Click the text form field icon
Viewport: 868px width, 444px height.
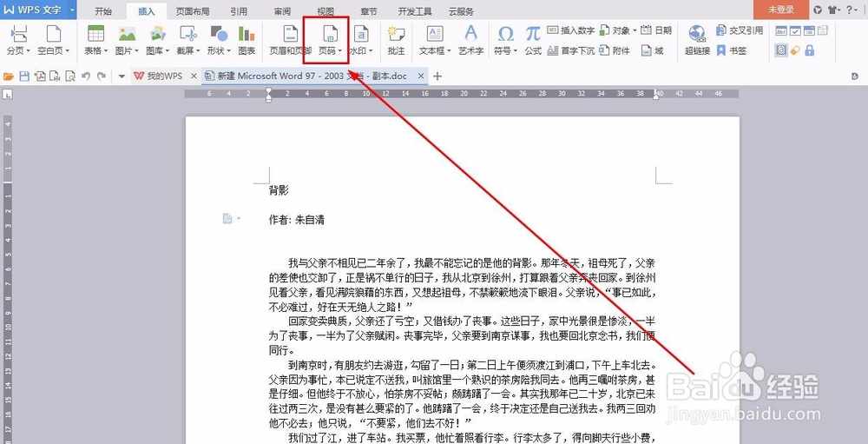click(781, 31)
